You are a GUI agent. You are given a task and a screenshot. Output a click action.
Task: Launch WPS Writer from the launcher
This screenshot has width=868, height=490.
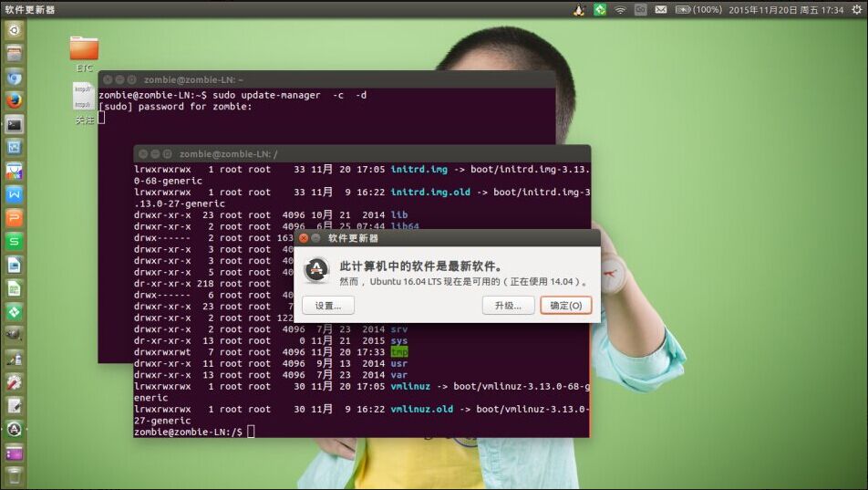14,194
